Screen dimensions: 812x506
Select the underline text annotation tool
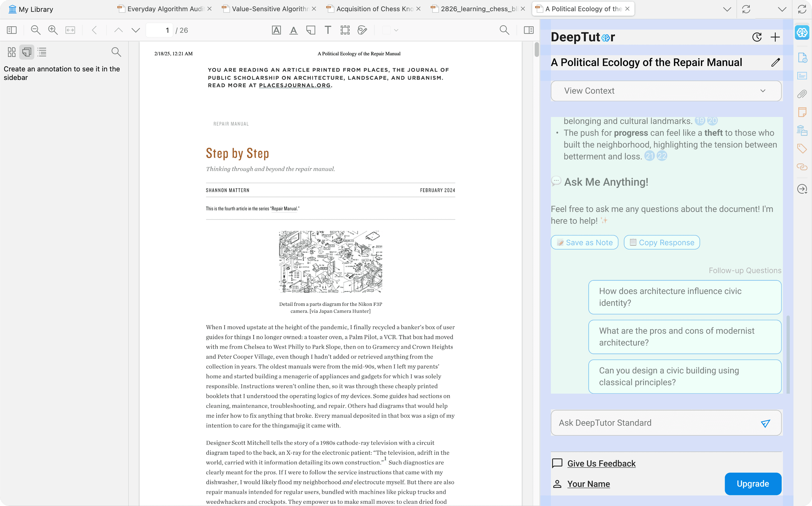tap(294, 30)
